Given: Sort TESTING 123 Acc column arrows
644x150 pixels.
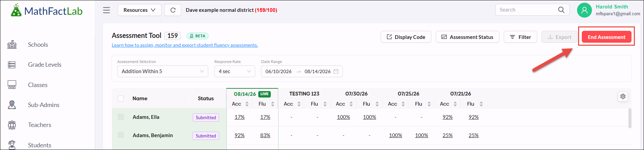Looking at the screenshot, I should pyautogui.click(x=299, y=104).
